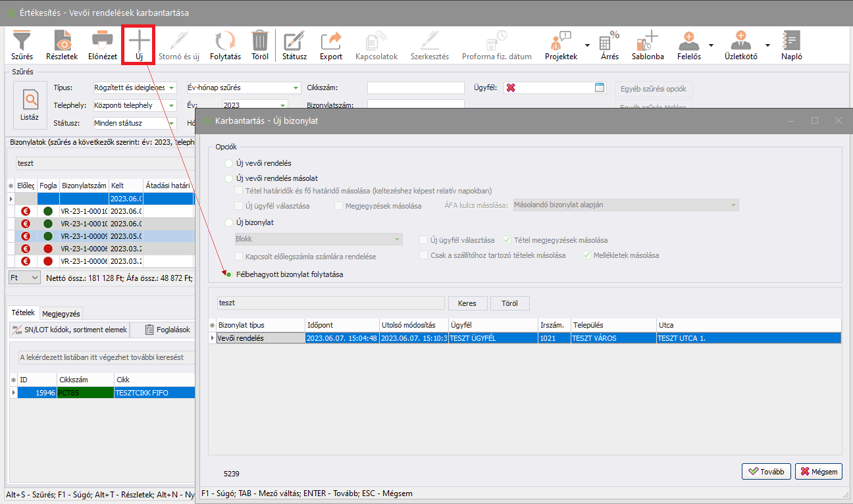This screenshot has width=853, height=504.
Task: Click the Export icon
Action: point(331,41)
